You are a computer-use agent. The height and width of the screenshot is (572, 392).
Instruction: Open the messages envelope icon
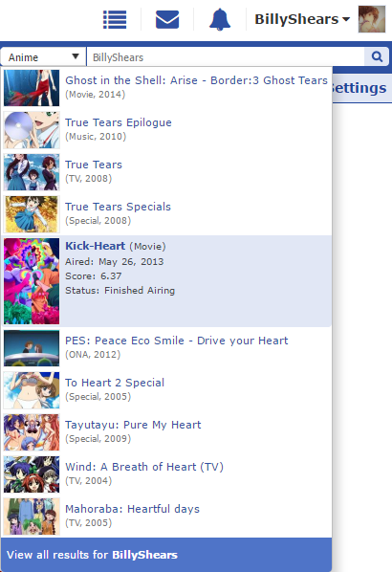coord(167,20)
